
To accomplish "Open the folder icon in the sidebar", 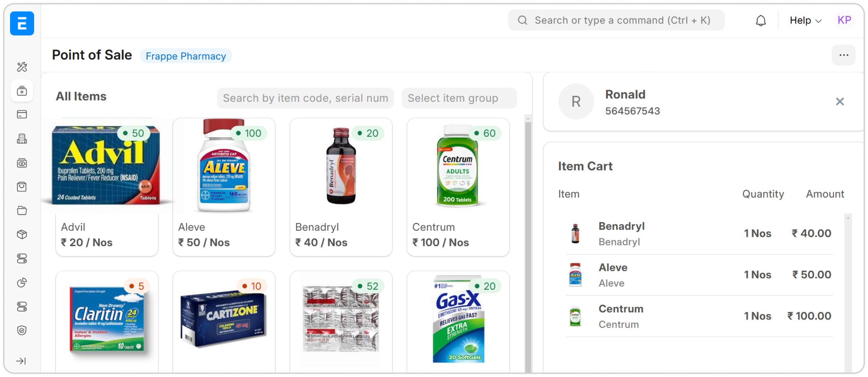I will pyautogui.click(x=22, y=210).
